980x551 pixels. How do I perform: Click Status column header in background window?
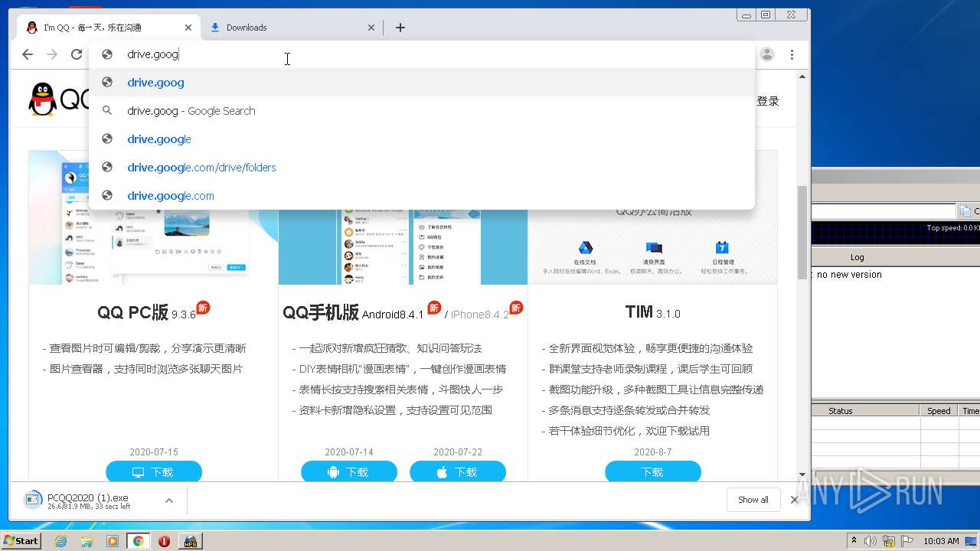tap(840, 411)
